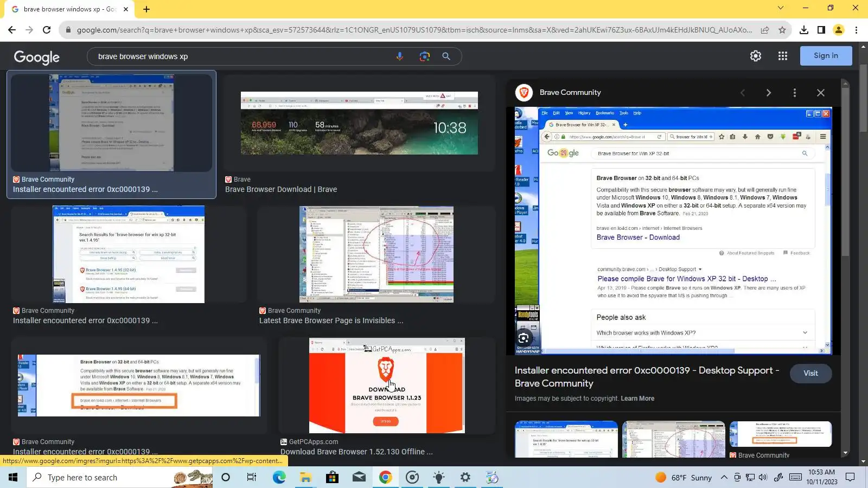The image size is (868, 488).
Task: Open the Chrome three-dot menu
Action: (856, 30)
